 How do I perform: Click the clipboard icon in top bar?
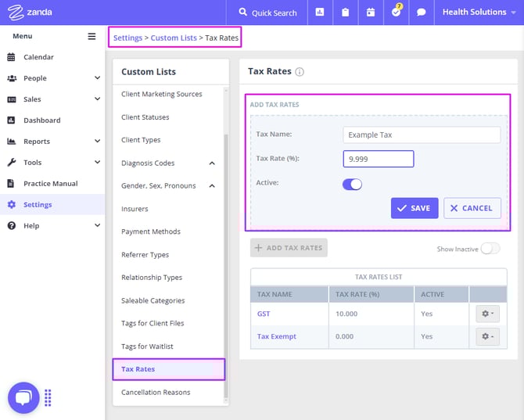[x=346, y=13]
